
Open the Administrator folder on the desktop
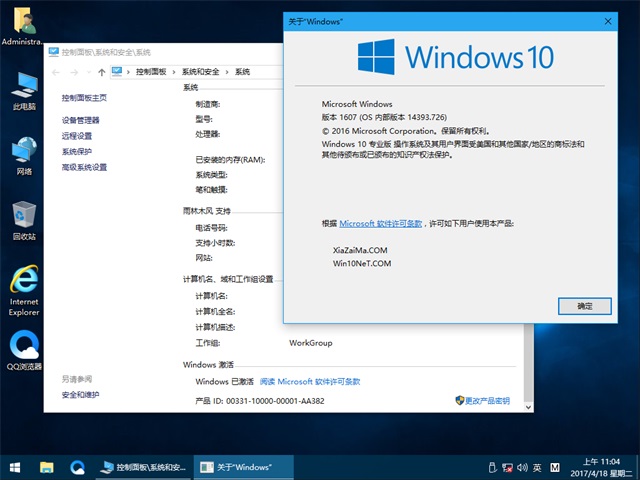click(x=22, y=24)
